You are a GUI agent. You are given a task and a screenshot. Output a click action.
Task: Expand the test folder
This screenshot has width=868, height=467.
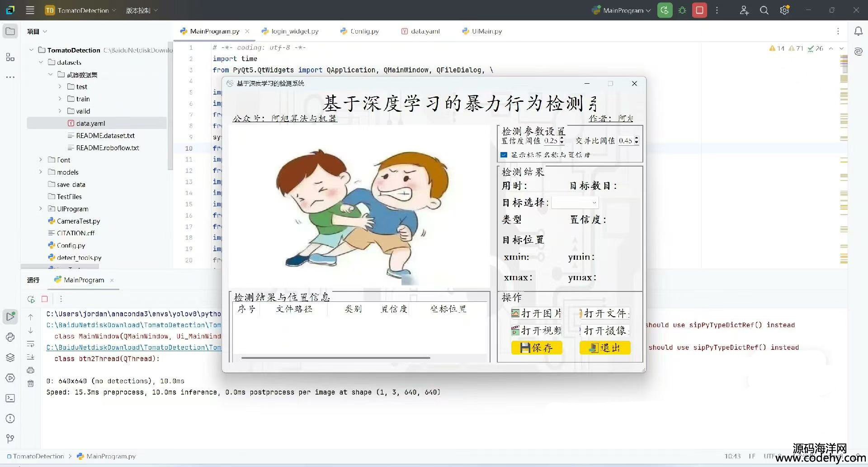(x=60, y=86)
